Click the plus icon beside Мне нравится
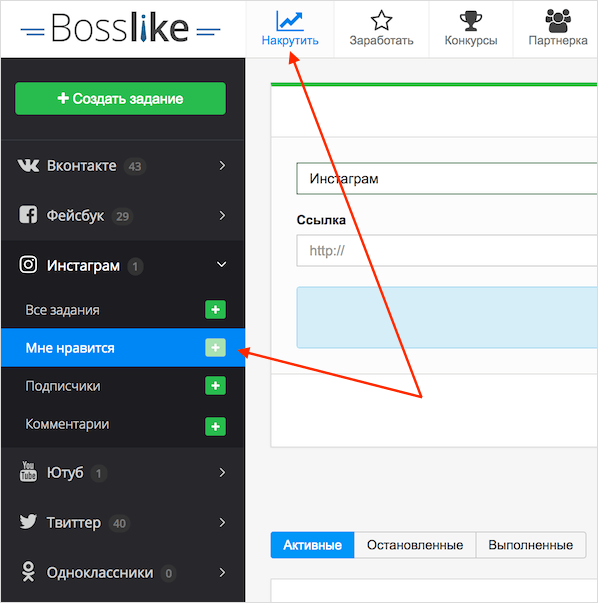 click(215, 348)
